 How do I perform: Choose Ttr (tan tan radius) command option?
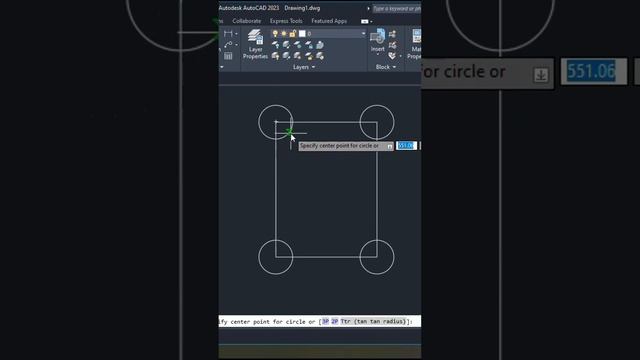[x=373, y=322]
